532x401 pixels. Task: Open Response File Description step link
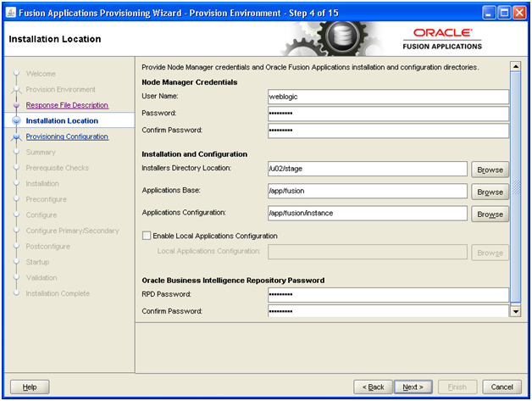(67, 105)
